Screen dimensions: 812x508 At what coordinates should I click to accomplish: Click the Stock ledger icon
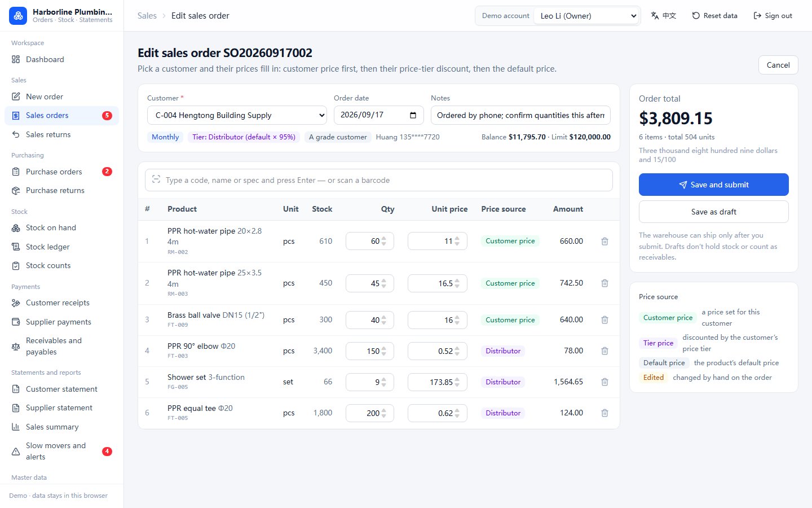[x=16, y=247]
